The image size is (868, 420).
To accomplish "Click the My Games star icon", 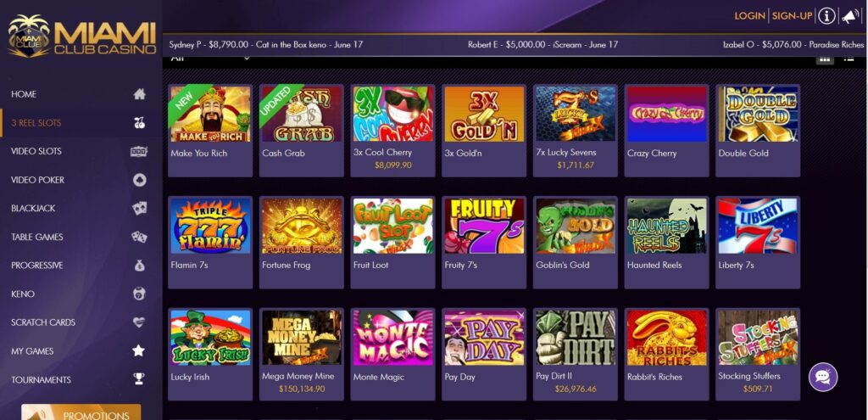I will coord(139,350).
